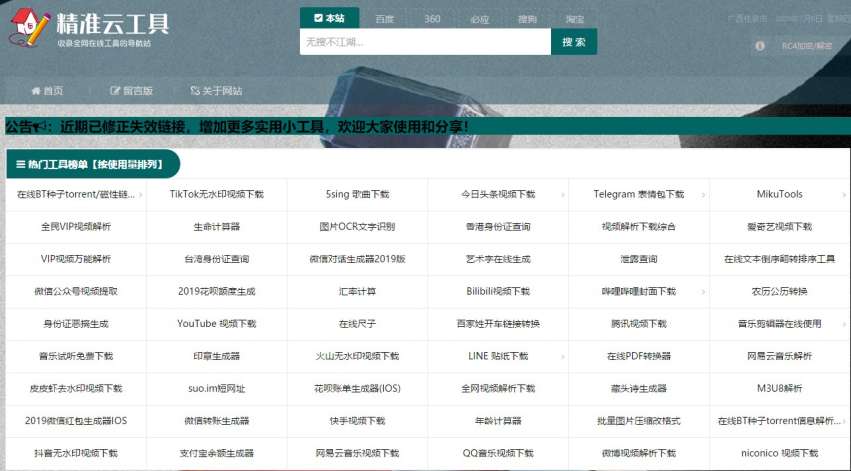Open 花呗账单生成器(IOS) tool
Screen dimensions: 851x471
pyautogui.click(x=357, y=389)
